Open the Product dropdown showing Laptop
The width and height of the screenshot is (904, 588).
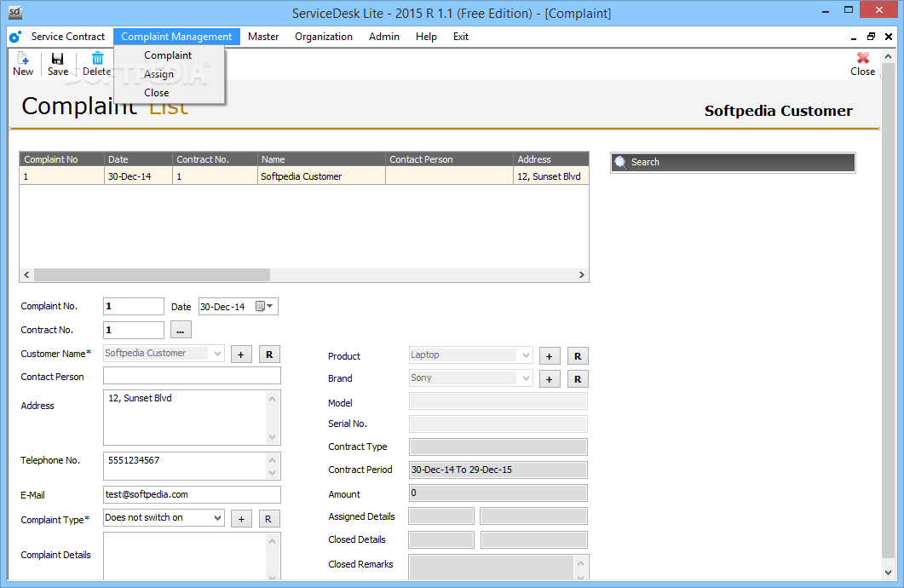click(x=526, y=355)
